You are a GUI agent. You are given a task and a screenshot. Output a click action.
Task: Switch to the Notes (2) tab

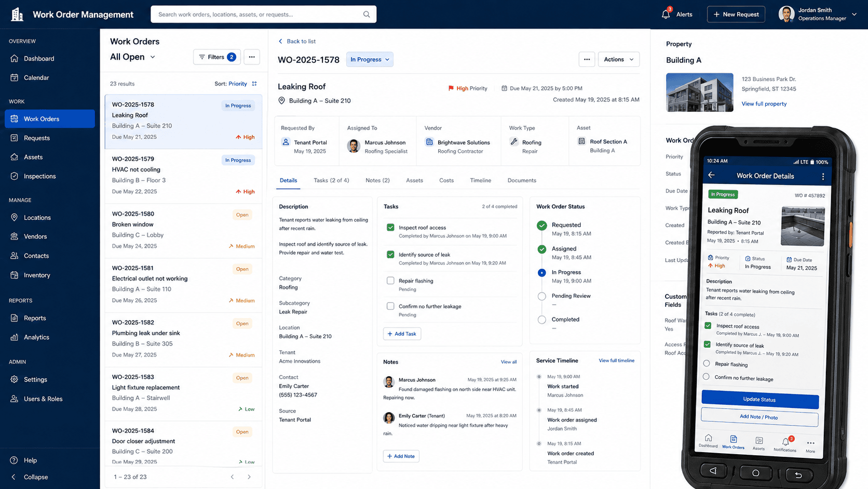pos(377,180)
